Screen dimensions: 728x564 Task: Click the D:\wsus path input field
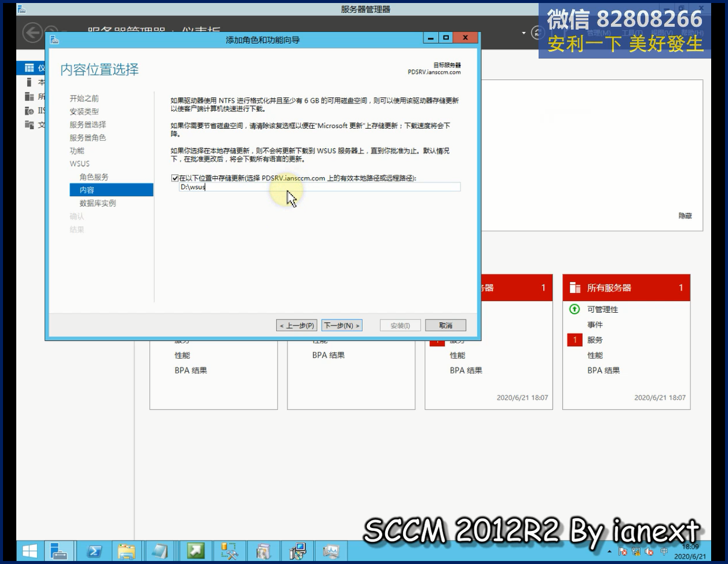pyautogui.click(x=319, y=187)
